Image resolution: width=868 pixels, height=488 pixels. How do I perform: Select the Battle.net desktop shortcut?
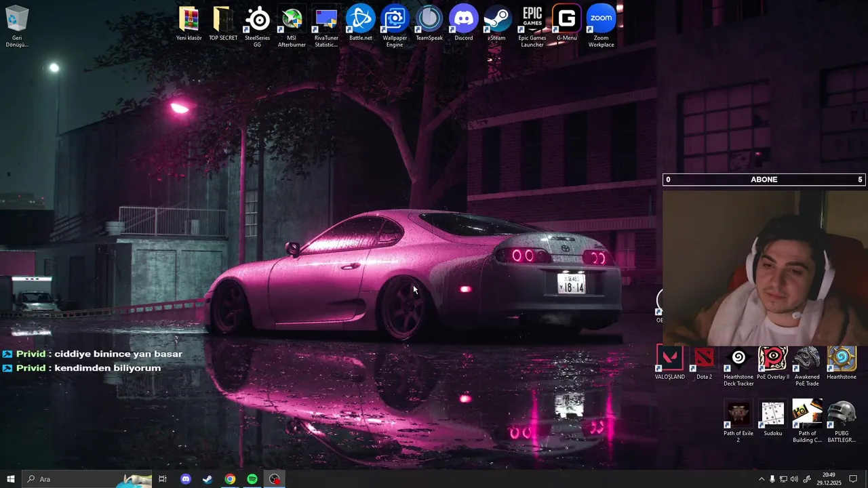(361, 23)
